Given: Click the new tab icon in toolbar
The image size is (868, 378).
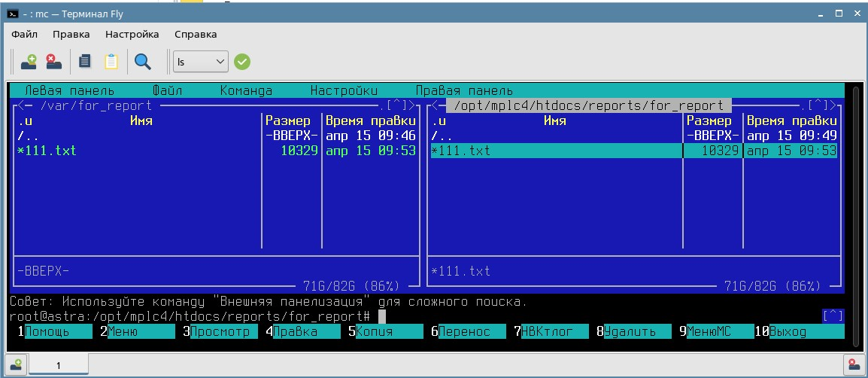Looking at the screenshot, I should click(29, 62).
